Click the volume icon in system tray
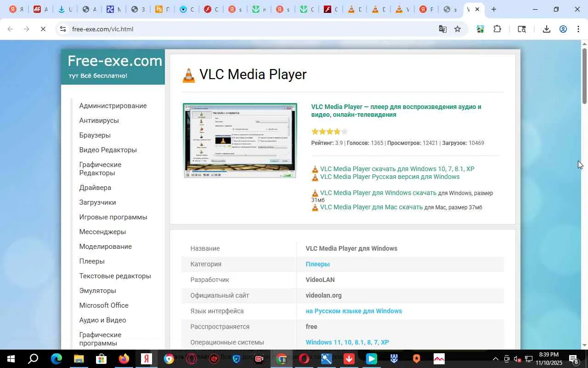 point(517,359)
